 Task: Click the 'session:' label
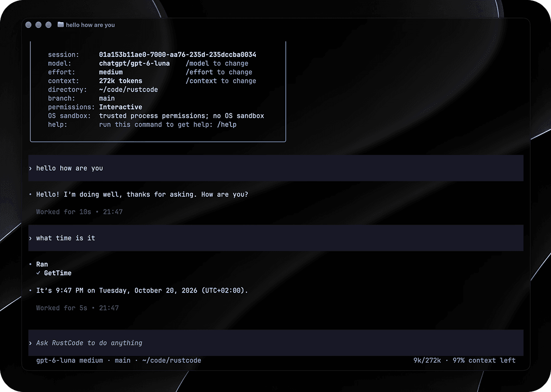[63, 55]
